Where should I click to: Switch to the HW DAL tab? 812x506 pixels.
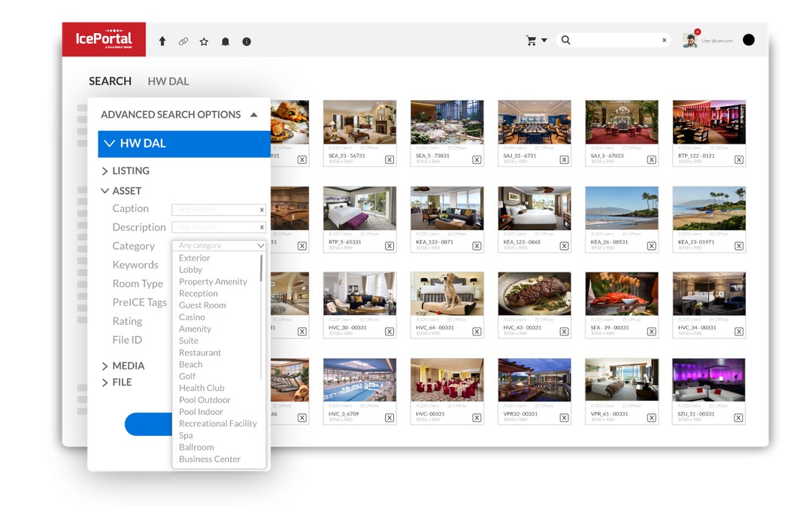[168, 81]
